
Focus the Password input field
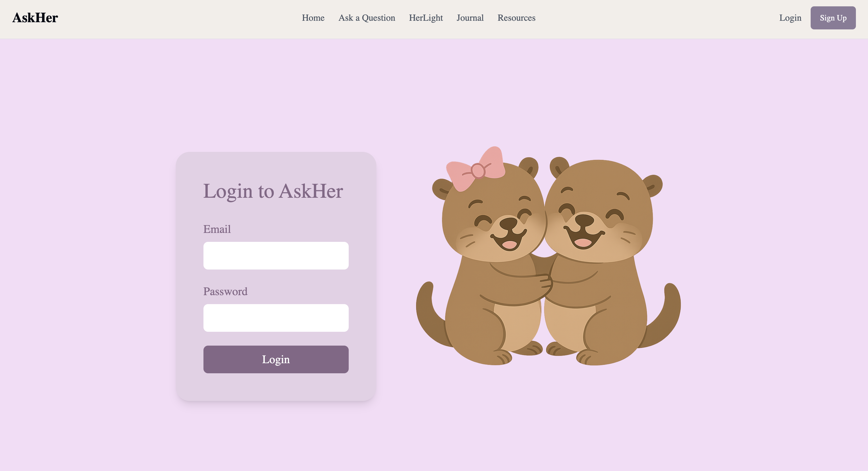coord(276,318)
